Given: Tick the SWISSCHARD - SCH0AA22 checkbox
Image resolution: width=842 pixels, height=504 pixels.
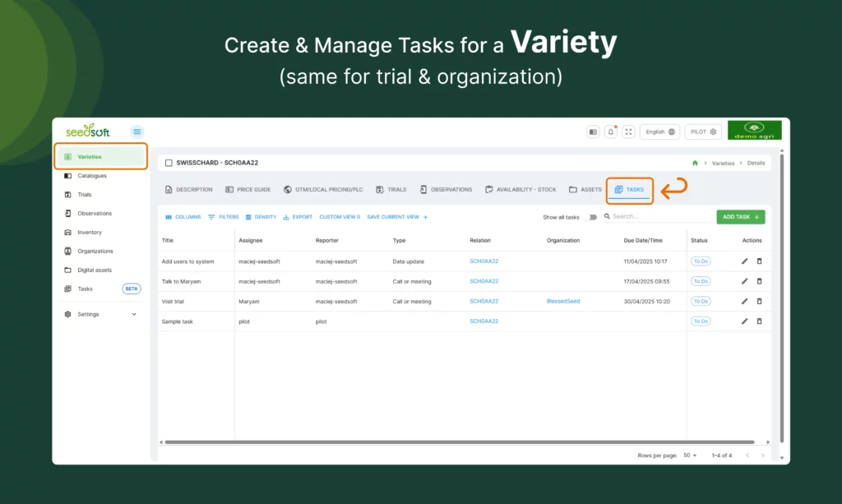Looking at the screenshot, I should click(x=169, y=163).
